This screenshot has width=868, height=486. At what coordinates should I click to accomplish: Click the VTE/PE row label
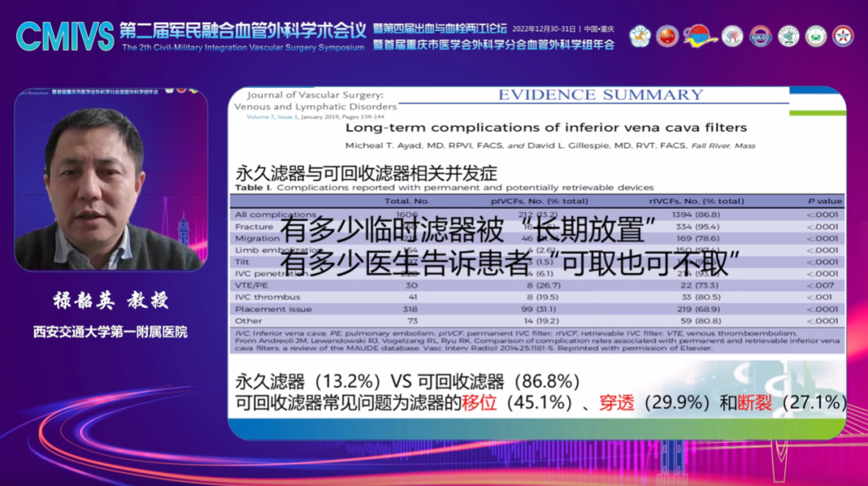252,286
